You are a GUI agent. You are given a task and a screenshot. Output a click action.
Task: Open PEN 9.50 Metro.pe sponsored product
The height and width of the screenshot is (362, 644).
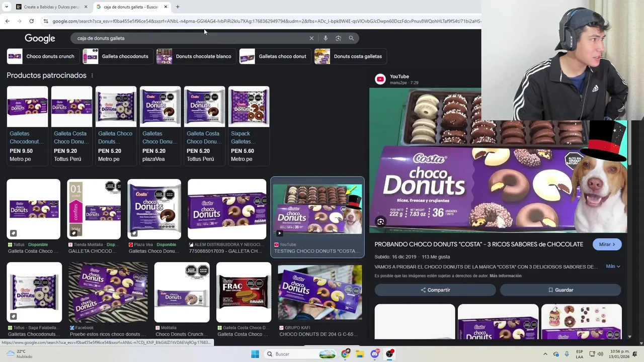[x=27, y=126]
